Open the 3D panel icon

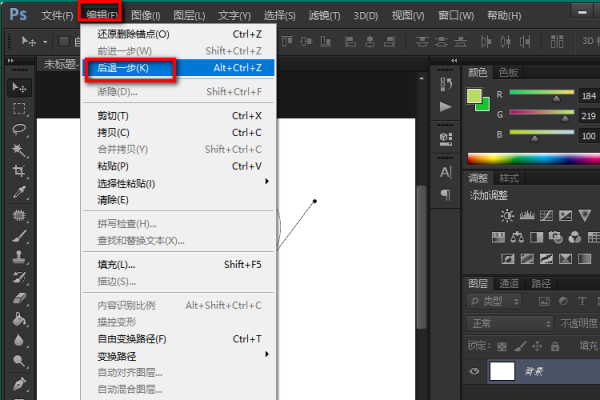point(446,139)
